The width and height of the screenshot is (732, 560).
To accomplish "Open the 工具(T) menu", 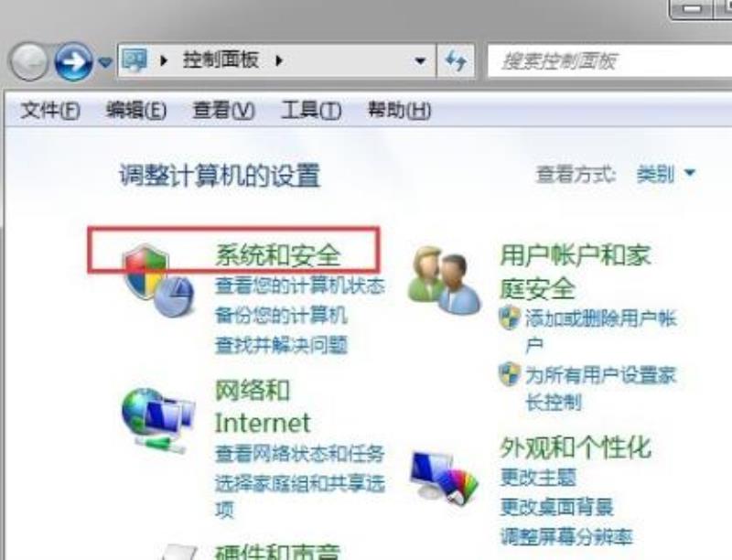I will click(311, 111).
